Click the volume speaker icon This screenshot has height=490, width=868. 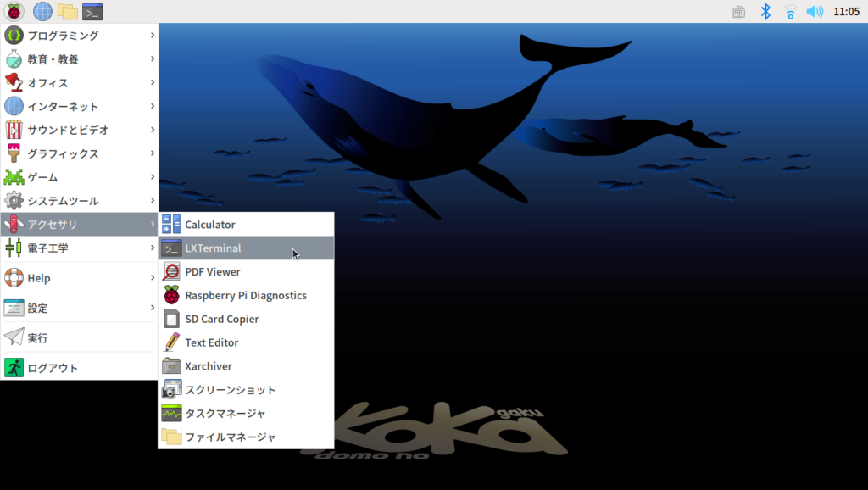[814, 11]
